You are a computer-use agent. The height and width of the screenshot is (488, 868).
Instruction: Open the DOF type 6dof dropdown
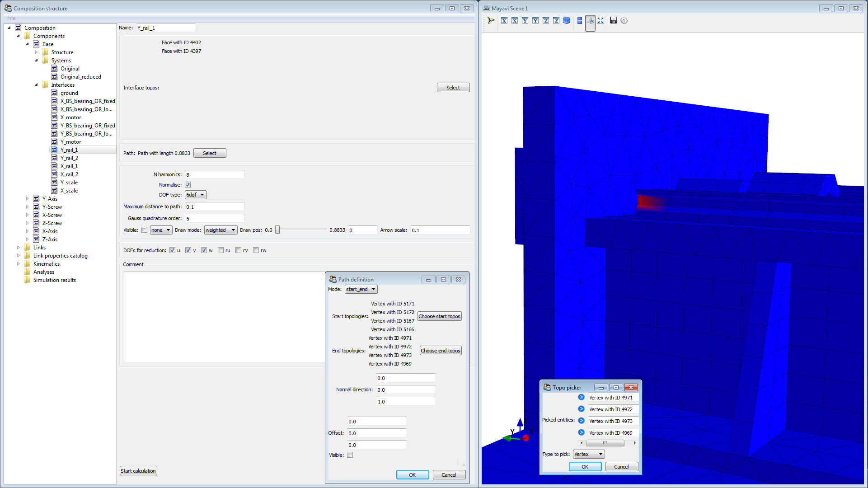click(x=195, y=195)
